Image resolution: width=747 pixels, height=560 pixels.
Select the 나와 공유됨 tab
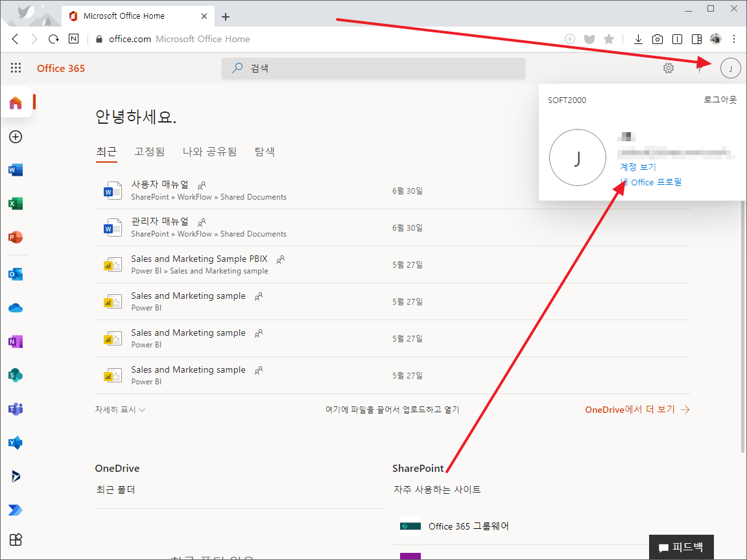click(209, 152)
